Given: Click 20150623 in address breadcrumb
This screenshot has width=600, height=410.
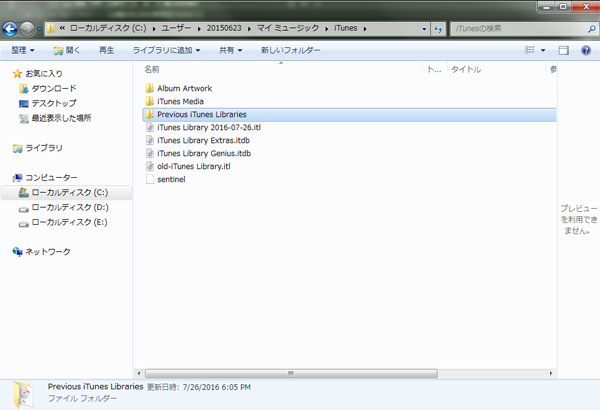Looking at the screenshot, I should 224,28.
